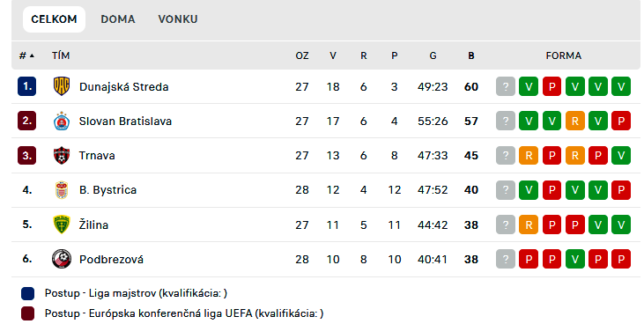644x324 pixels.
Task: Click the B. Bystrica club crest
Action: click(62, 190)
